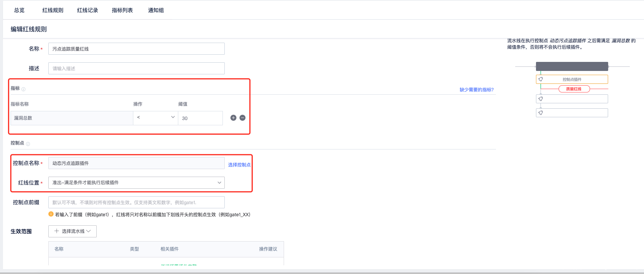Click the minus icon to remove indicator row

coord(242,118)
